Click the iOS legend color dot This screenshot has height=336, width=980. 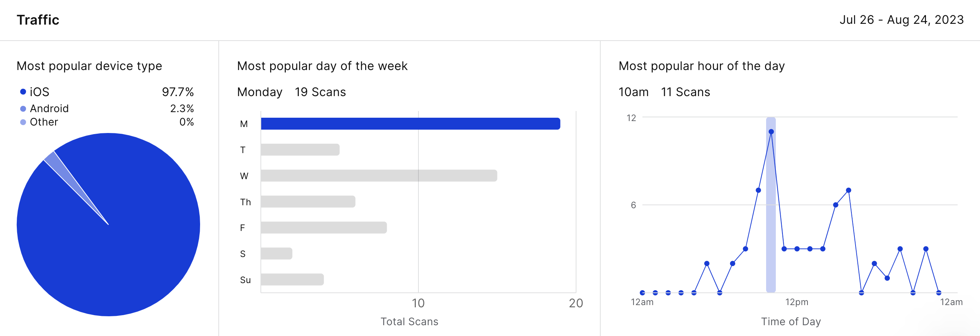23,92
